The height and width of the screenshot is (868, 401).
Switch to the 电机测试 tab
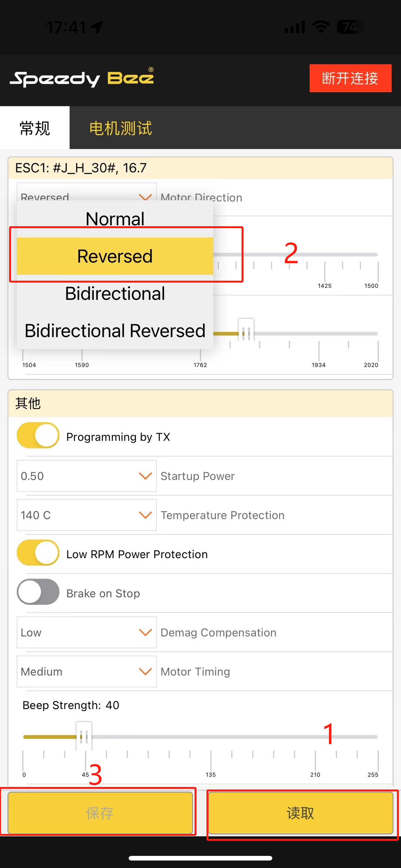(121, 128)
